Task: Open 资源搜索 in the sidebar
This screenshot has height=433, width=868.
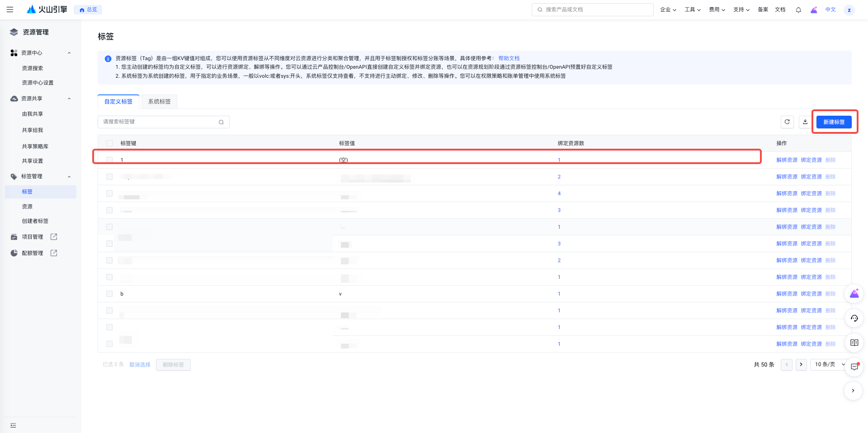Action: point(33,68)
